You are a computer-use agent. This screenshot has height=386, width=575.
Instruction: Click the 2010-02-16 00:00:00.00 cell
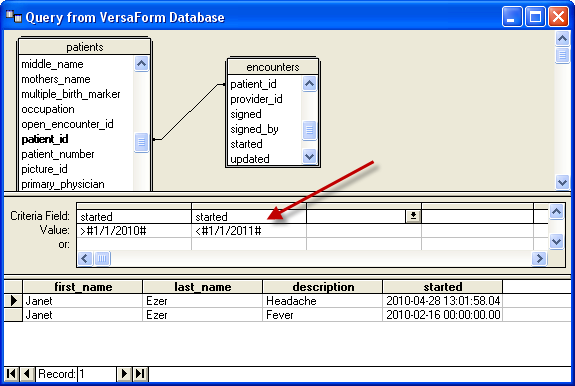point(443,315)
